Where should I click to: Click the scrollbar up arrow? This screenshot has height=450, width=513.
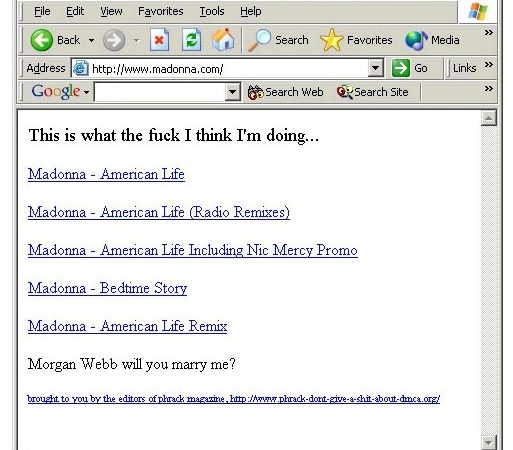(489, 118)
